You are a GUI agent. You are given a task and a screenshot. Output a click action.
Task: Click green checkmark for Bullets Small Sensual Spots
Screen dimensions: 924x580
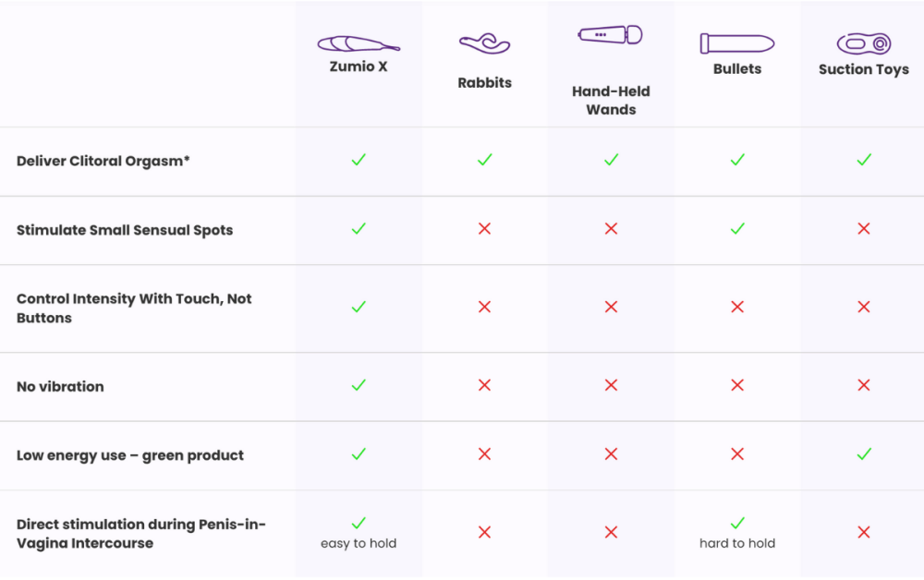[736, 228]
